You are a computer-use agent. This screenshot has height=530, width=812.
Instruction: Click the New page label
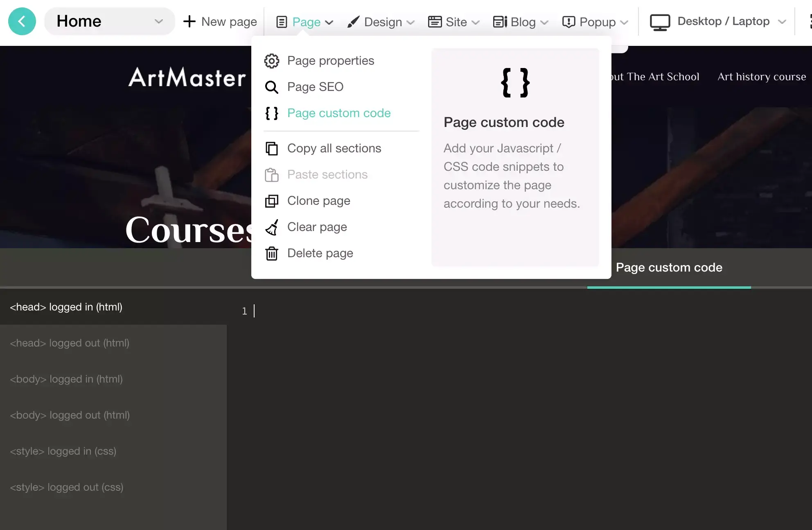[x=229, y=22]
